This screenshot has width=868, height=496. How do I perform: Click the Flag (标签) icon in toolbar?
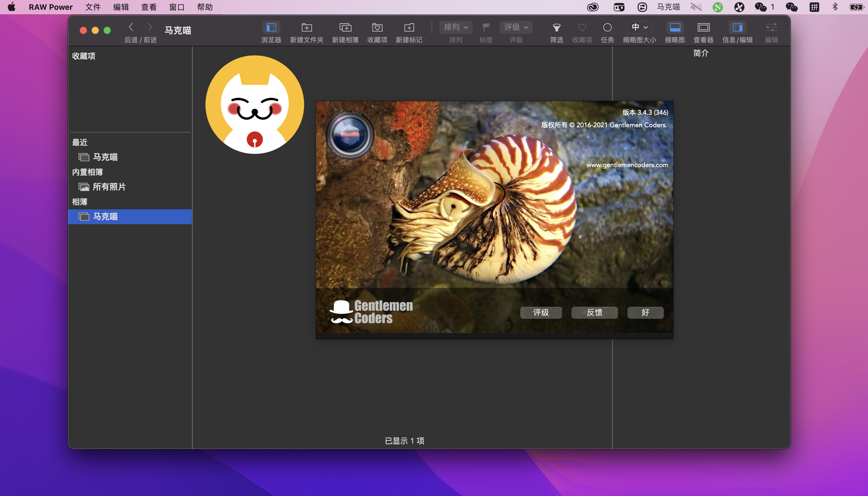[x=486, y=27]
